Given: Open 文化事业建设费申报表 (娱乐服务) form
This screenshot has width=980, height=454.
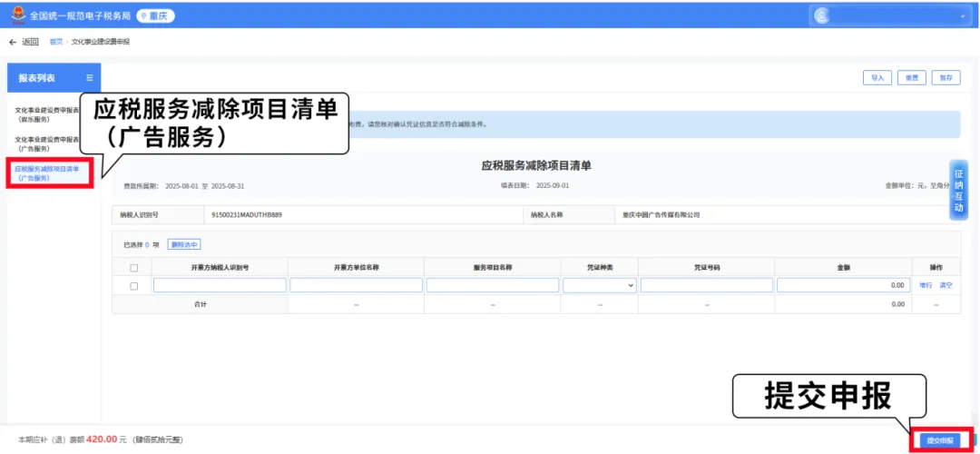Looking at the screenshot, I should [x=47, y=114].
